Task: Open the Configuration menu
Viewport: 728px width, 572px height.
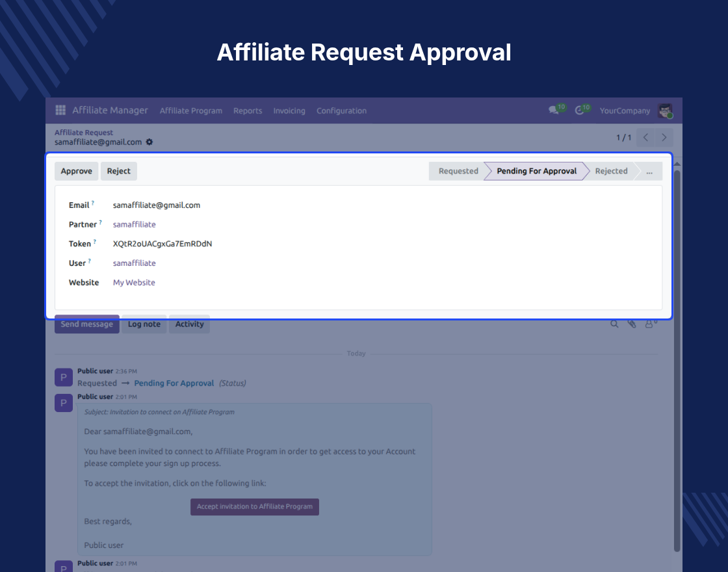Action: pos(341,110)
